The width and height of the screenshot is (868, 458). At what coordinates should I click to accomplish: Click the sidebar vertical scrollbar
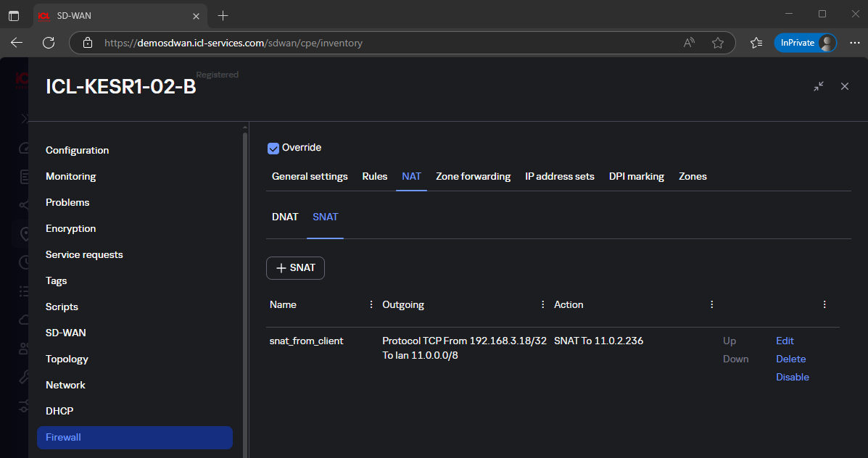click(245, 290)
